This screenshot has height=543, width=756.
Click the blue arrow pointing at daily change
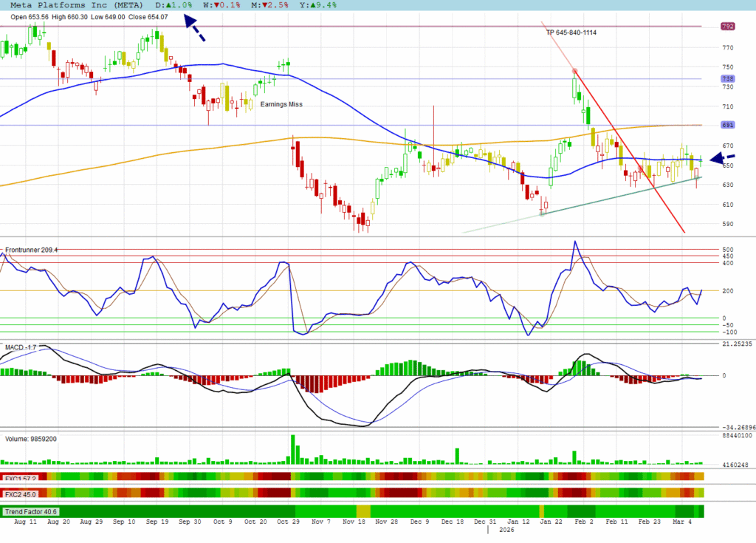(195, 30)
